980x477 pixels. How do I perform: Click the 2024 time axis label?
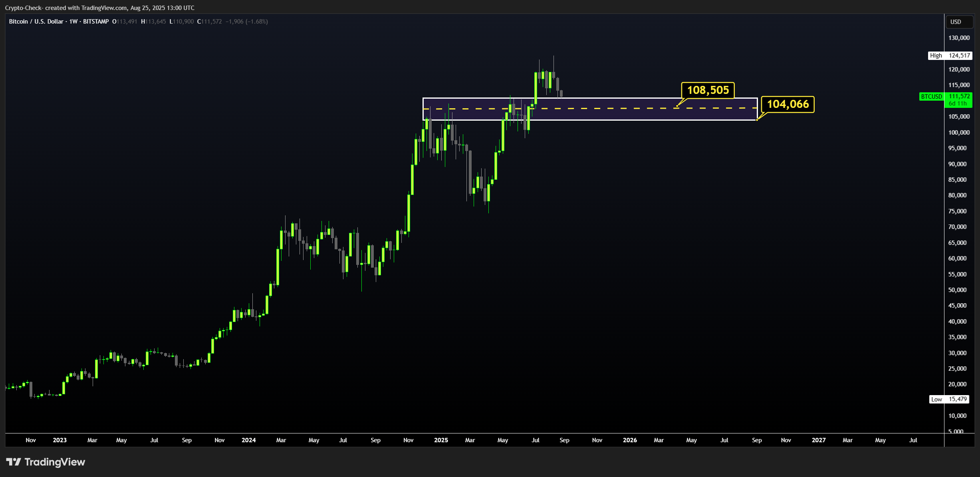point(249,440)
